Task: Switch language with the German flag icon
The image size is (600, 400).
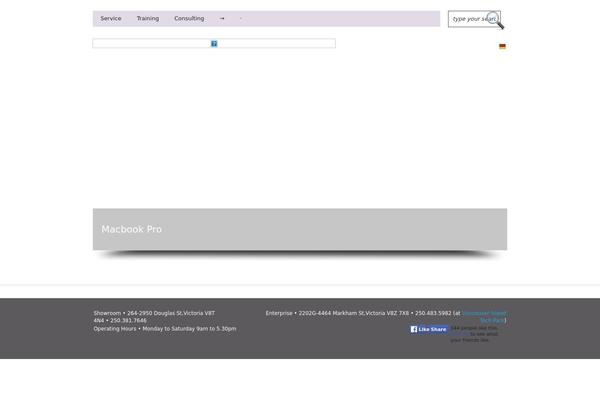Action: tap(502, 46)
